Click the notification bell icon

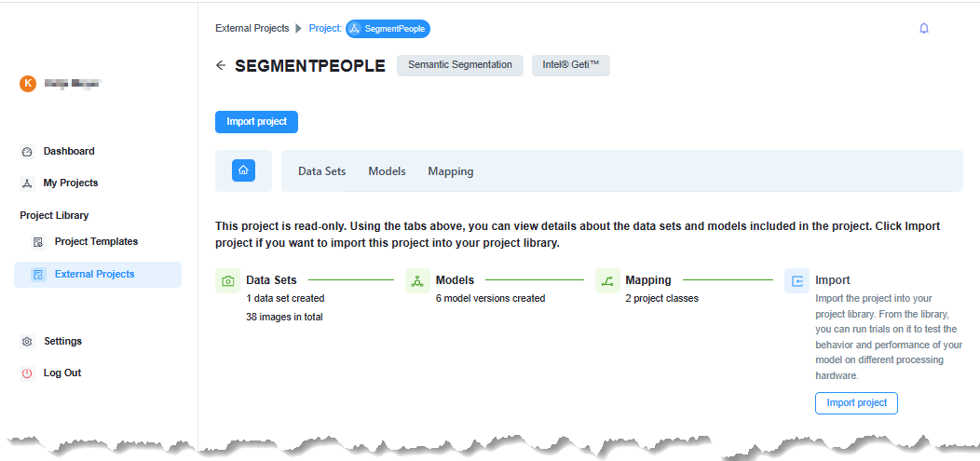923,28
